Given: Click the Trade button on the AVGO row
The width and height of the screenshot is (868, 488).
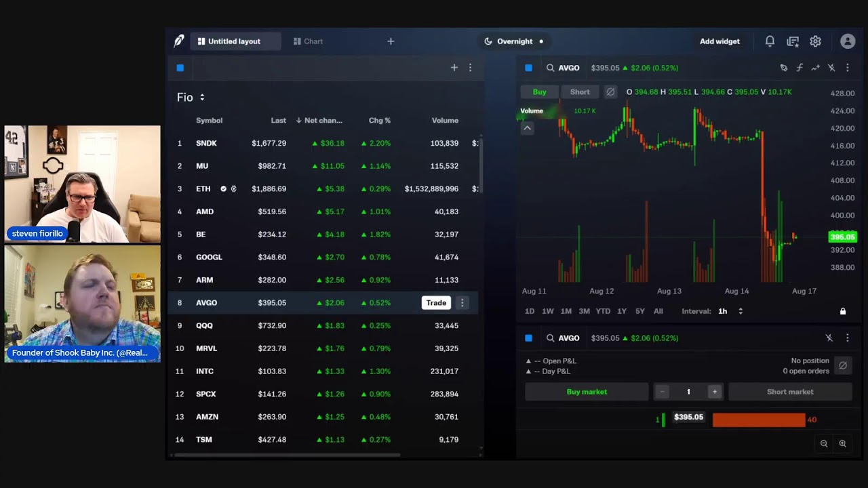Looking at the screenshot, I should [436, 303].
